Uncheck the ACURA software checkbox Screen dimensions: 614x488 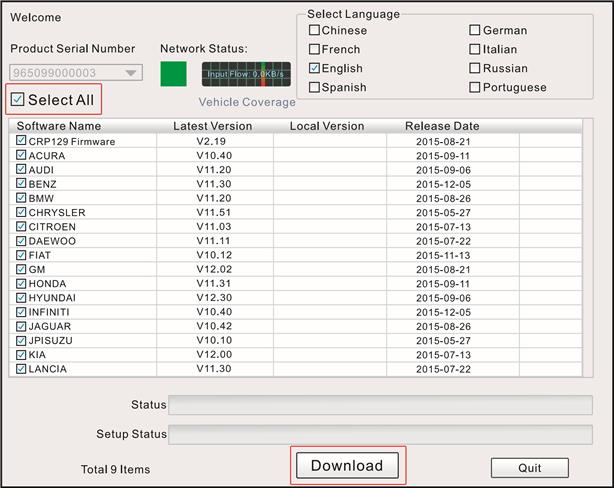pyautogui.click(x=21, y=155)
